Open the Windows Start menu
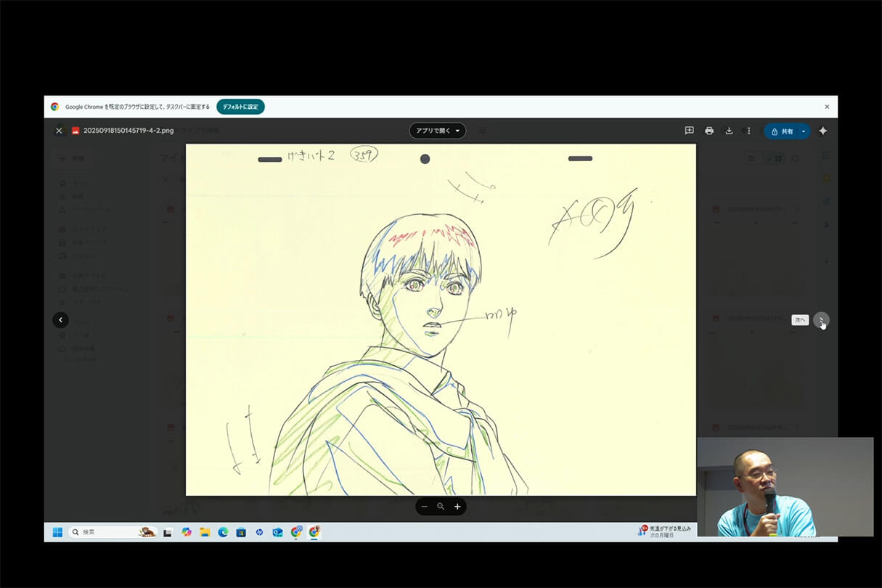Image resolution: width=882 pixels, height=588 pixels. pyautogui.click(x=57, y=531)
